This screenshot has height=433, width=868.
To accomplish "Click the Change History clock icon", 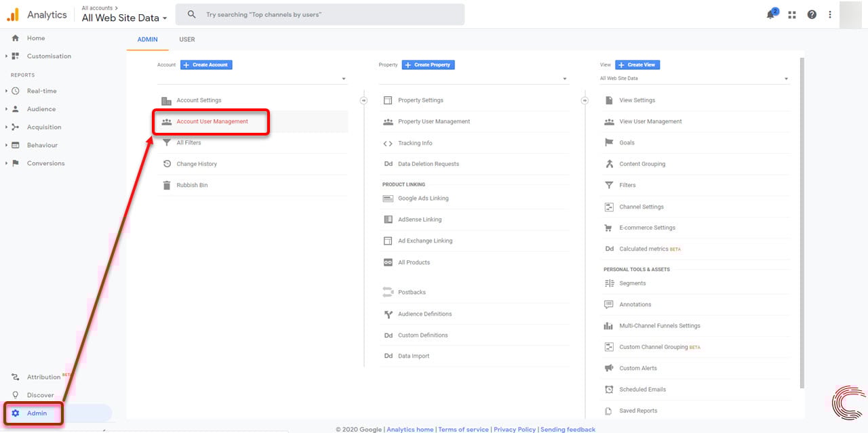I will tap(166, 164).
